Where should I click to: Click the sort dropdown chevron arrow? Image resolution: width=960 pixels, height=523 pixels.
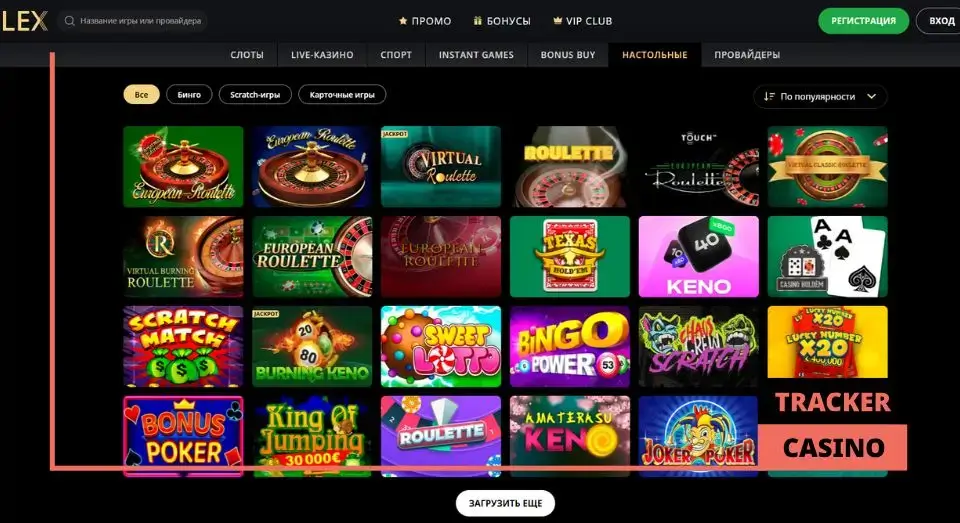tap(871, 96)
